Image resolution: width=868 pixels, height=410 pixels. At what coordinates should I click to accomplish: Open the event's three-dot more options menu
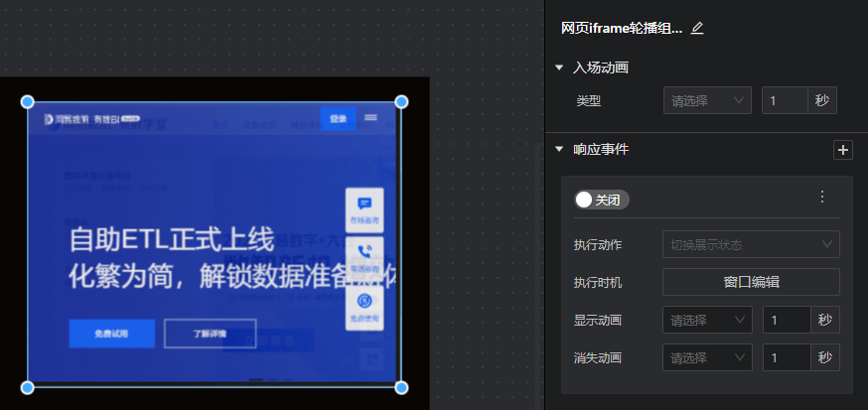(821, 198)
